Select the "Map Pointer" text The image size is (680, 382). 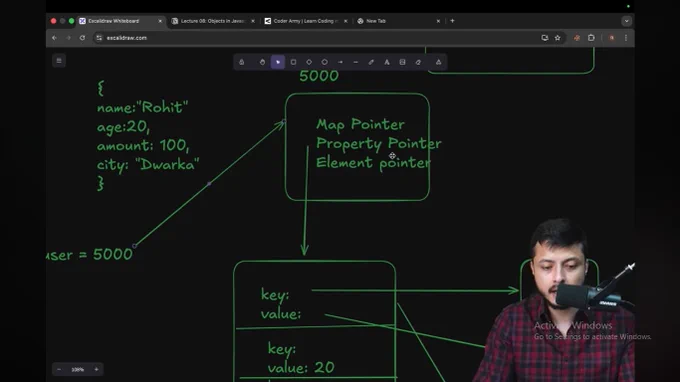[x=360, y=124]
